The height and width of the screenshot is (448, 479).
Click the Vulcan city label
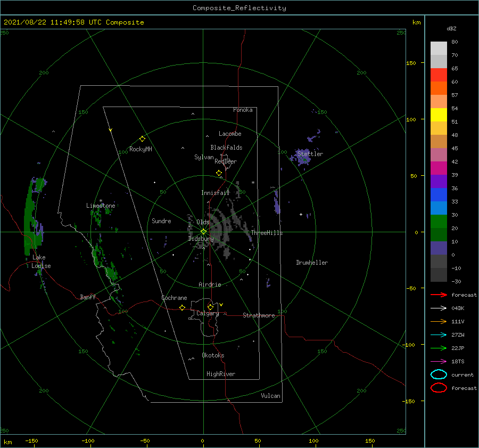pyautogui.click(x=271, y=396)
